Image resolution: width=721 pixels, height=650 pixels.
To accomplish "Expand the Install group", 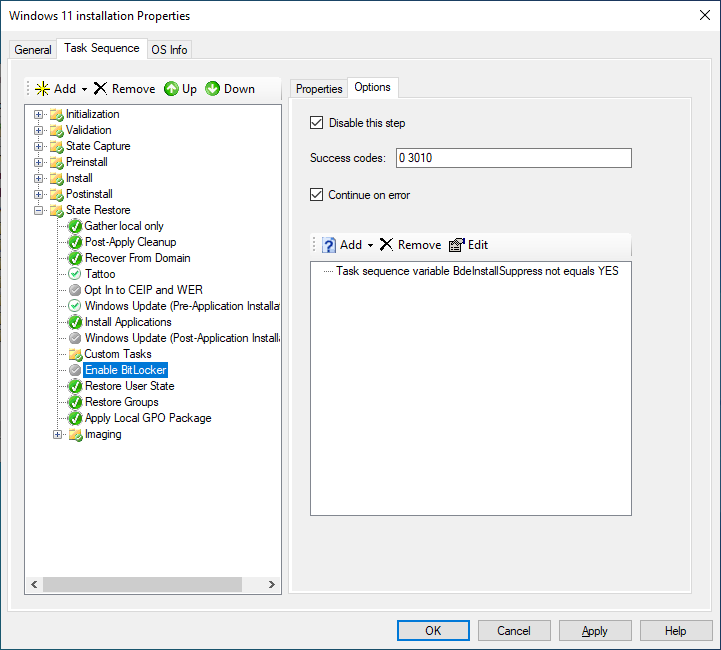I will click(x=39, y=178).
